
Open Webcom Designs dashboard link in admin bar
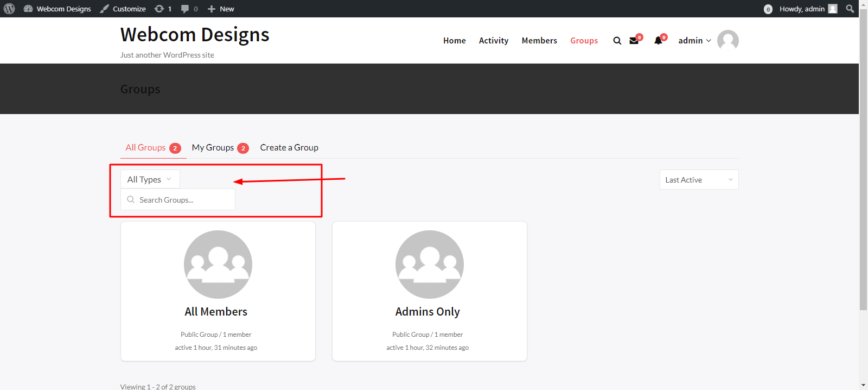click(58, 9)
